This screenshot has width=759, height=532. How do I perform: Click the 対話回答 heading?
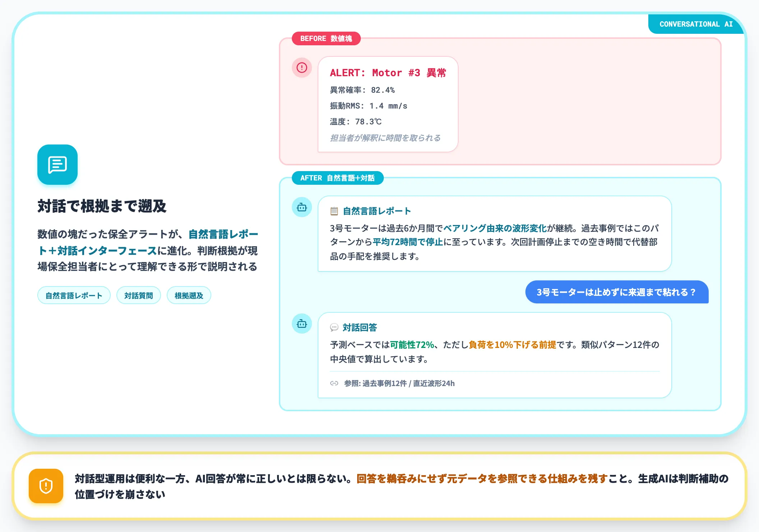tap(360, 327)
